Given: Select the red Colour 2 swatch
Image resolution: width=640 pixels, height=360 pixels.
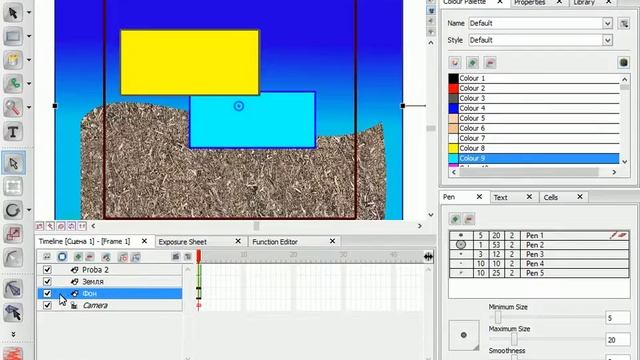Looking at the screenshot, I should click(453, 88).
